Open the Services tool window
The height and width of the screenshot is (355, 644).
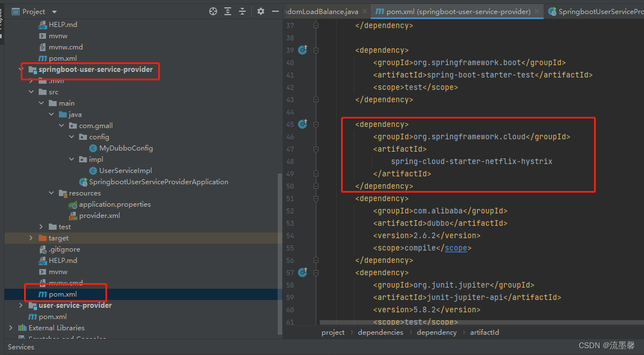(21, 347)
